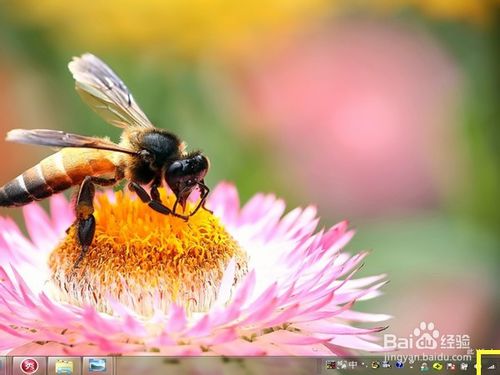This screenshot has width=500, height=375.
Task: Open the file explorer folder on taskbar
Action: point(64,366)
